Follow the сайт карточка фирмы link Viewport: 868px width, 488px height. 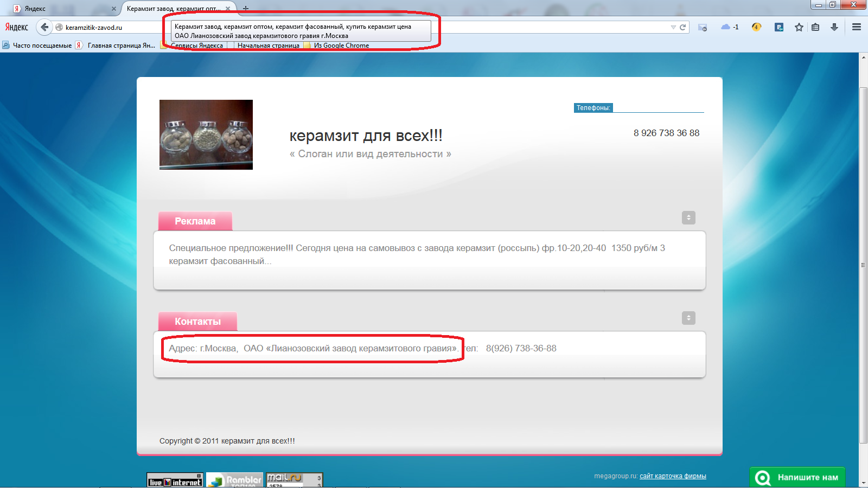pos(673,476)
